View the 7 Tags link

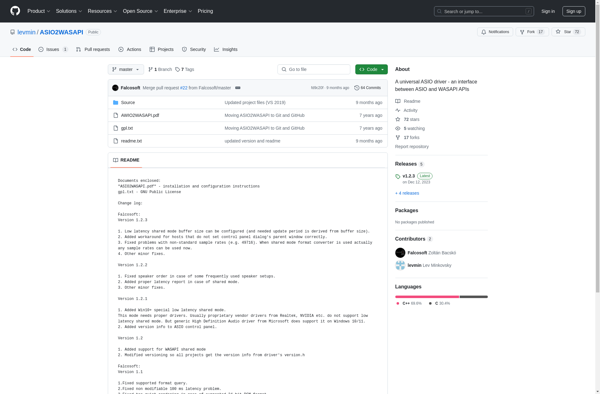click(185, 69)
